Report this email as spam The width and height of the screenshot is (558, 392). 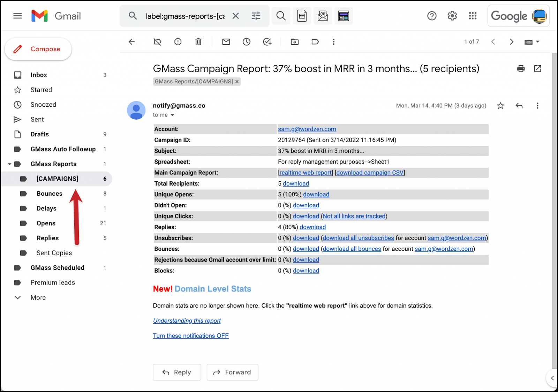pos(178,42)
